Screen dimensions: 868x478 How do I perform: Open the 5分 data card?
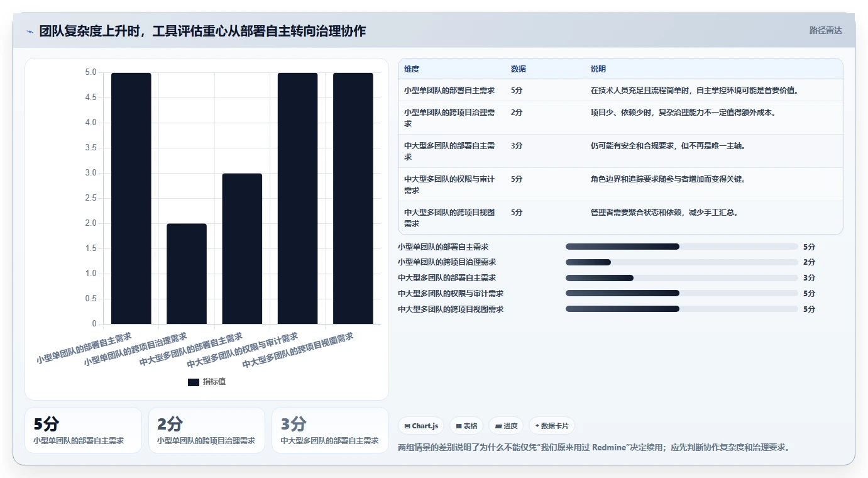pos(83,430)
